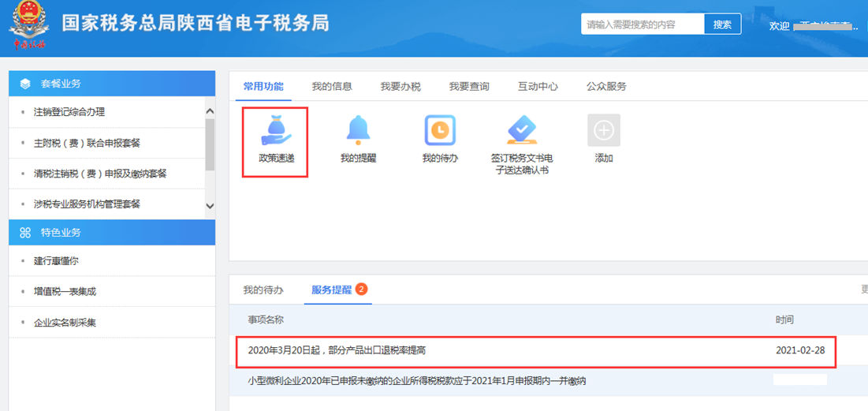This screenshot has width=868, height=411.
Task: Open the 政策速递 money bag icon
Action: [x=275, y=131]
